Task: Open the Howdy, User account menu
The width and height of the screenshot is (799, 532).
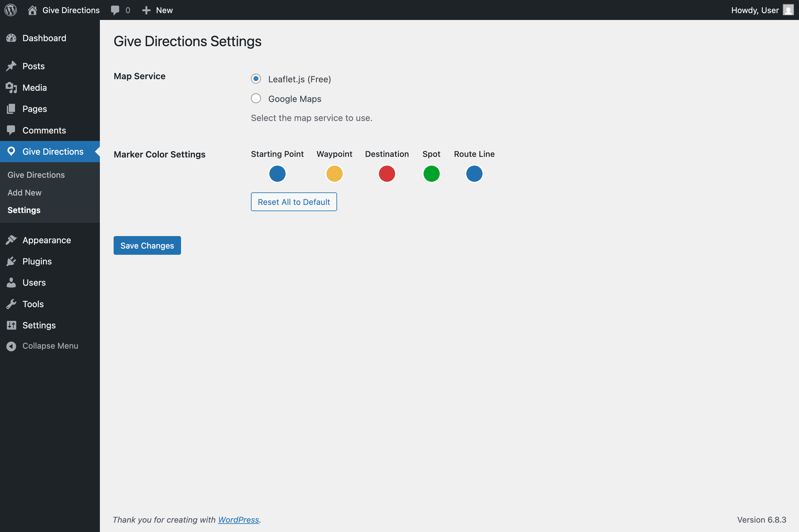Action: point(754,10)
